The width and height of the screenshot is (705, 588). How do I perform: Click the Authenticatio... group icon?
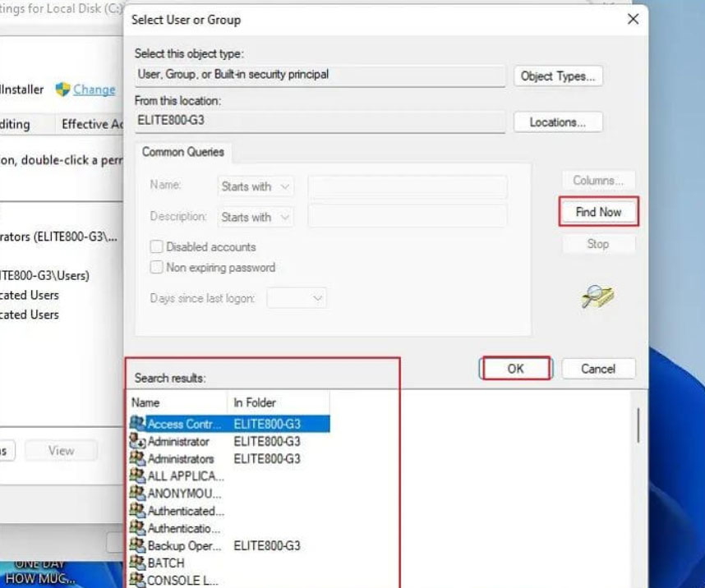pyautogui.click(x=137, y=527)
